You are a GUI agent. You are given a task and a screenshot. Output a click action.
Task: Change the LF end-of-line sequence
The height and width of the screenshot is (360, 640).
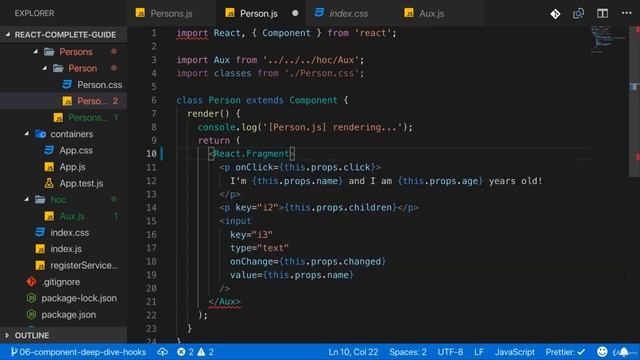(479, 352)
